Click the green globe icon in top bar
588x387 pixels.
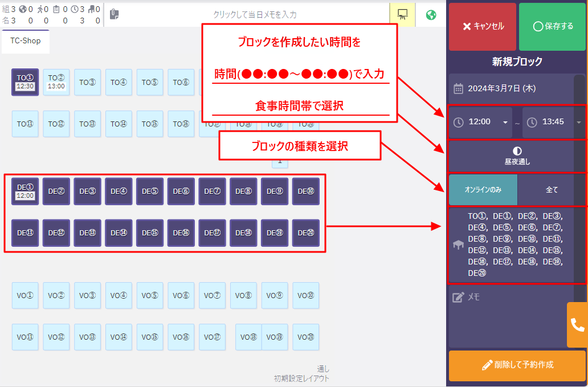point(431,15)
